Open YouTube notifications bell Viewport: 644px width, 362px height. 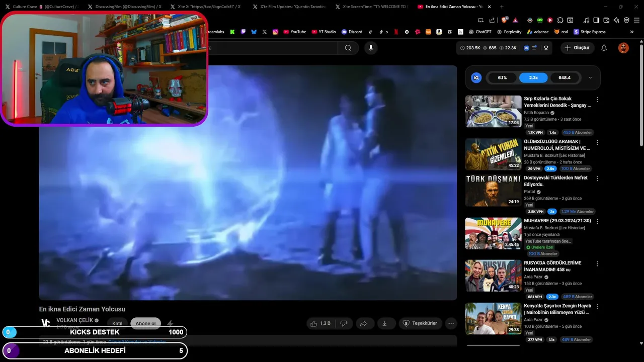click(x=604, y=48)
